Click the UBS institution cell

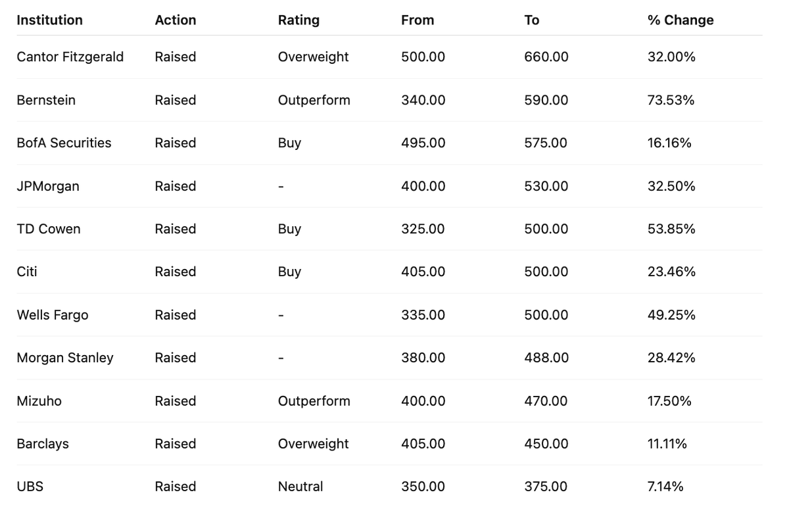pyautogui.click(x=30, y=487)
